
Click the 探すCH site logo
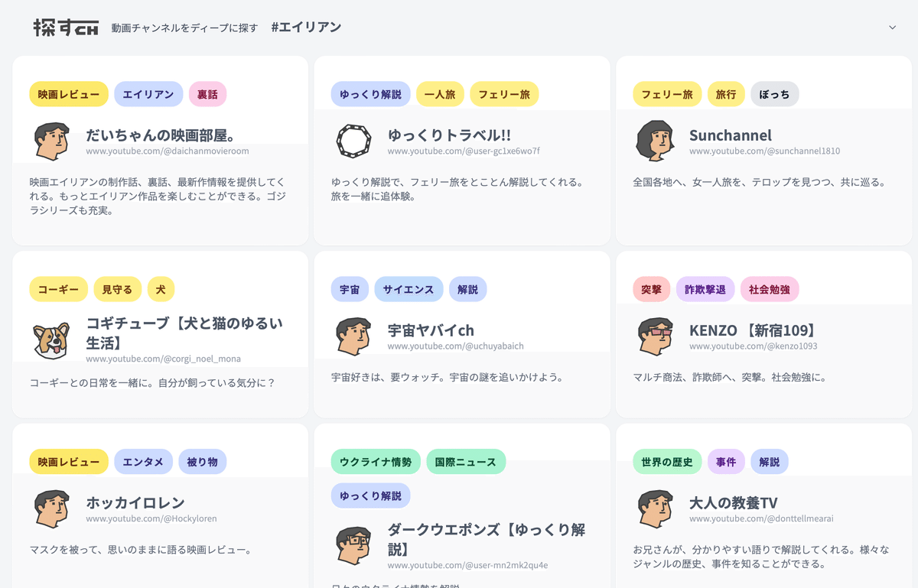click(66, 28)
